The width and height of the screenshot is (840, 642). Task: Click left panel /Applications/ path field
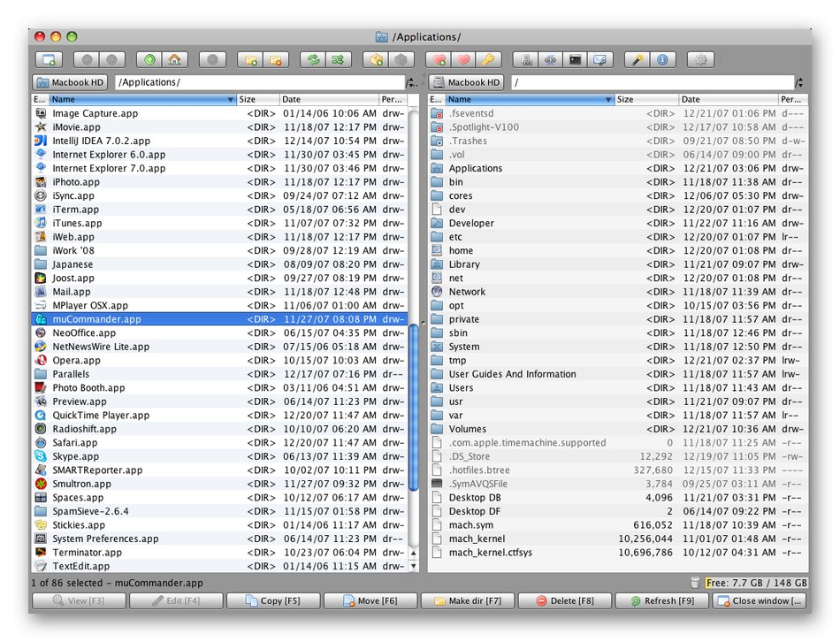pos(260,82)
